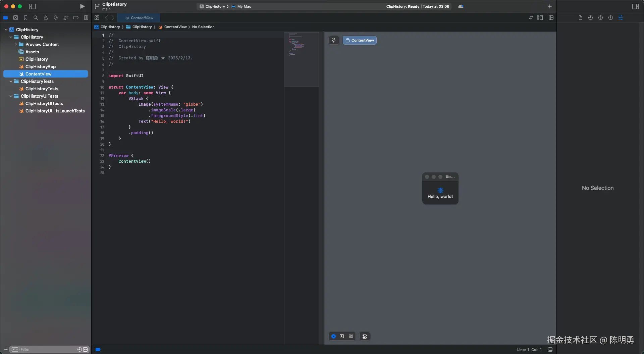Open the Breakpoint navigator icon
Image resolution: width=644 pixels, height=354 pixels.
76,18
